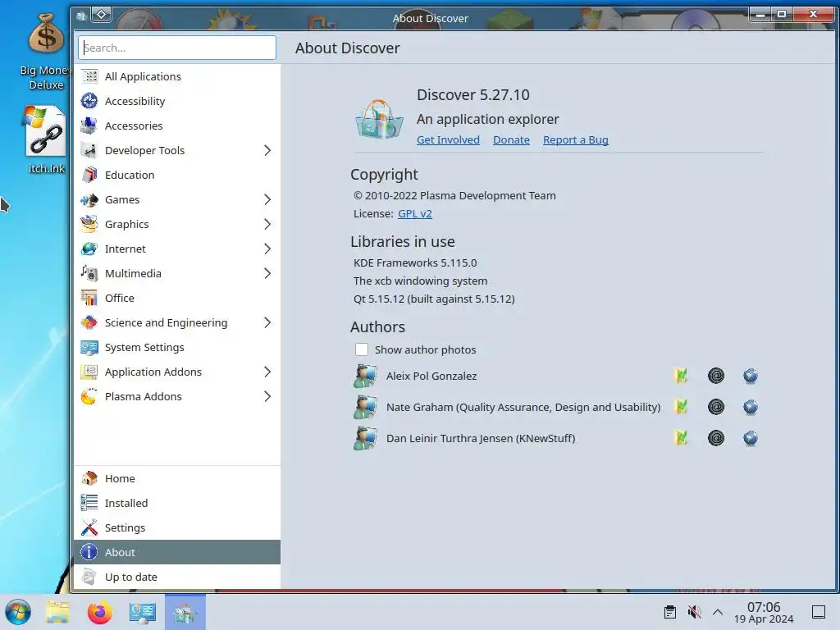This screenshot has width=840, height=630.
Task: Select the Big Money Deluxe desktop icon
Action: [46, 51]
